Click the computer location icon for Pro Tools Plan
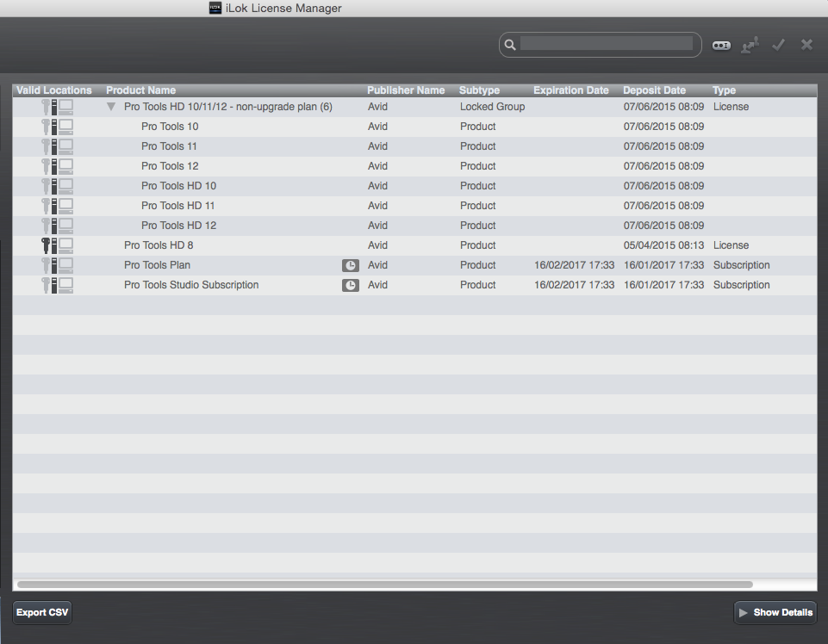This screenshot has width=828, height=644. 65,264
